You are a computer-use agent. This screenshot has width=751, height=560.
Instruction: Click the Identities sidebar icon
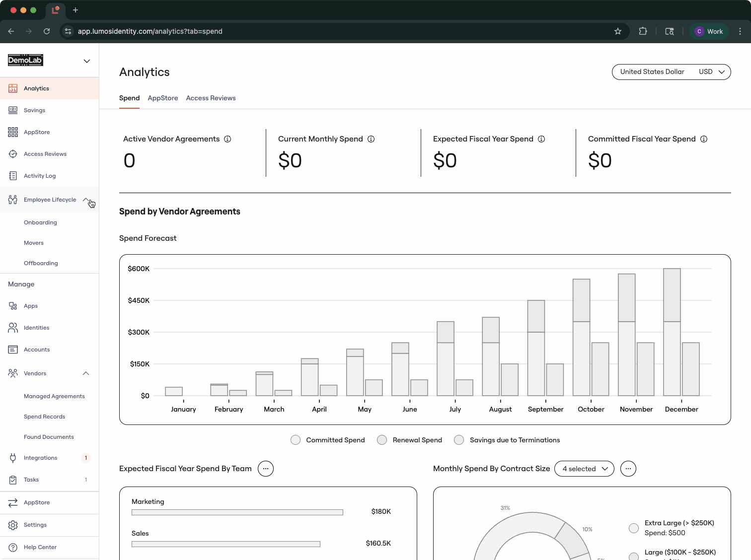tap(13, 328)
